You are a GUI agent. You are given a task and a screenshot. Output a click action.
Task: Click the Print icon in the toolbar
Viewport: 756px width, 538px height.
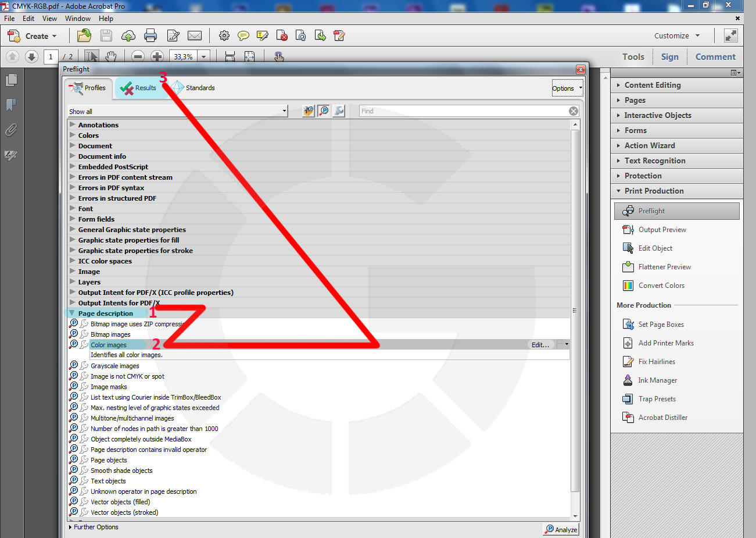coord(151,36)
